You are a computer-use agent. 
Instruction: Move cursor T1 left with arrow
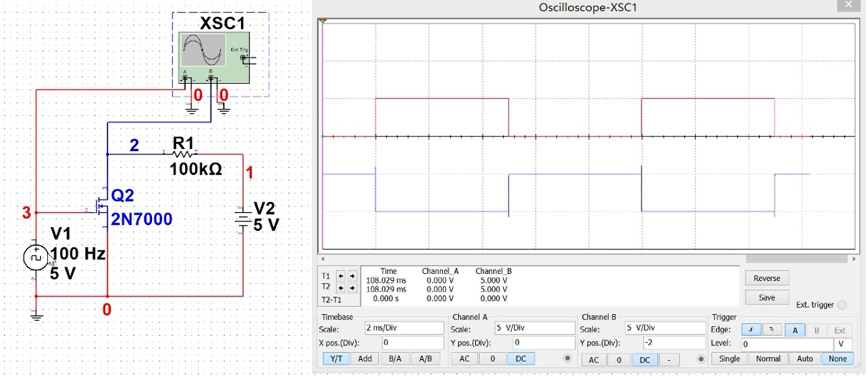click(340, 276)
